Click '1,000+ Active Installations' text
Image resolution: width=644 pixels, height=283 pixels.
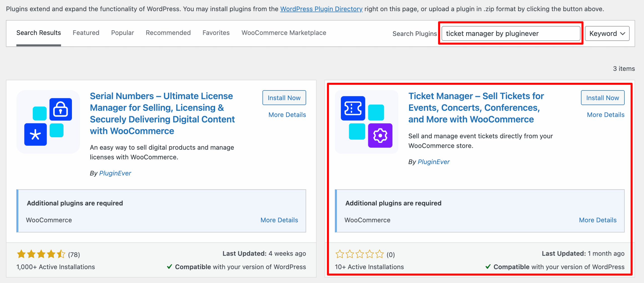pyautogui.click(x=56, y=267)
